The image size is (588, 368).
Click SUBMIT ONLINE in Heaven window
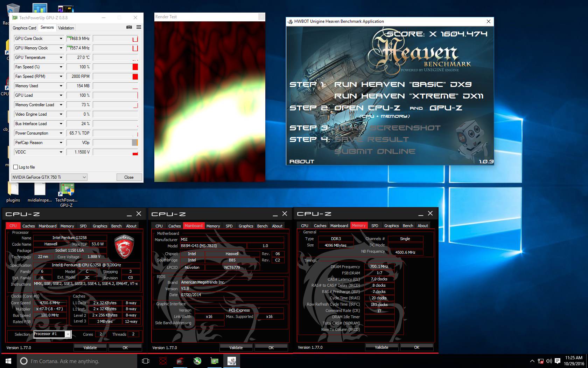[374, 151]
